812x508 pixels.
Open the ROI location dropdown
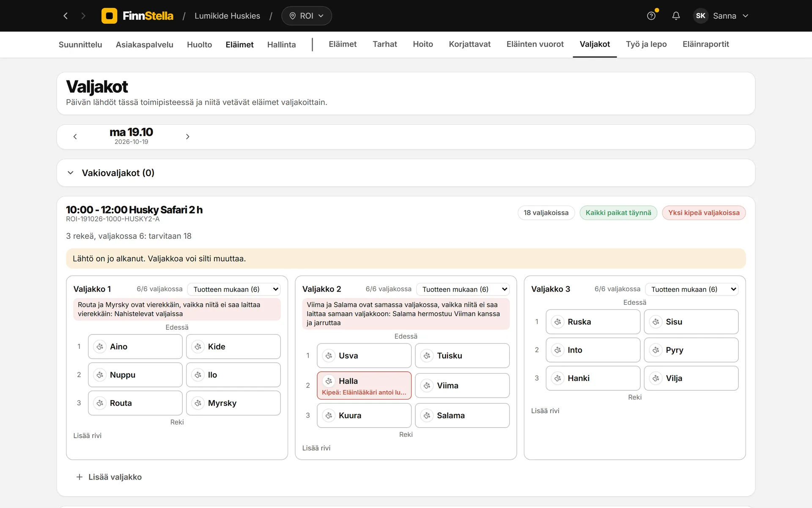click(307, 16)
